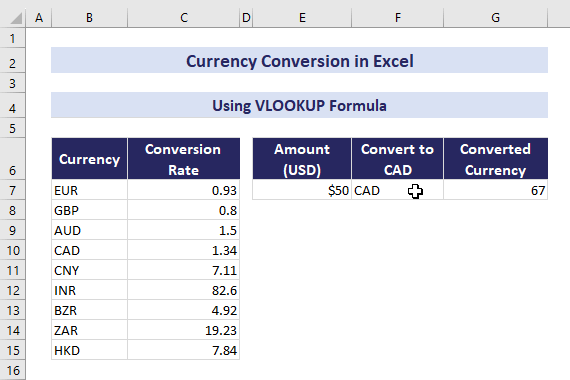Select column G header
This screenshot has width=570, height=380.
495,17
